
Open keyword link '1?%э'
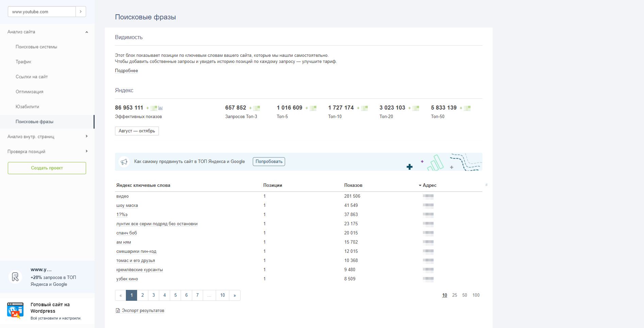pyautogui.click(x=122, y=215)
